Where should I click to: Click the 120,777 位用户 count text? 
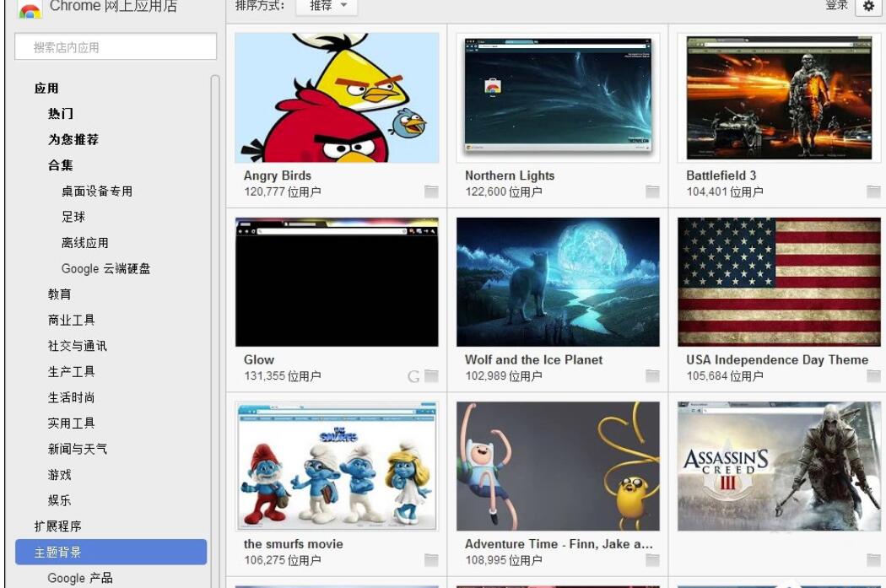[283, 192]
